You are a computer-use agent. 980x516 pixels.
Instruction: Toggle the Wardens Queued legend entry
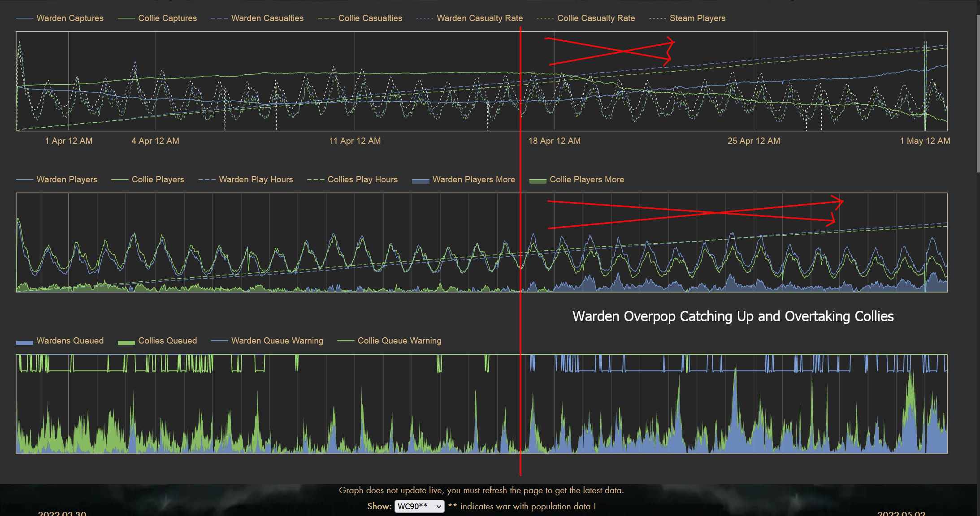(x=69, y=341)
